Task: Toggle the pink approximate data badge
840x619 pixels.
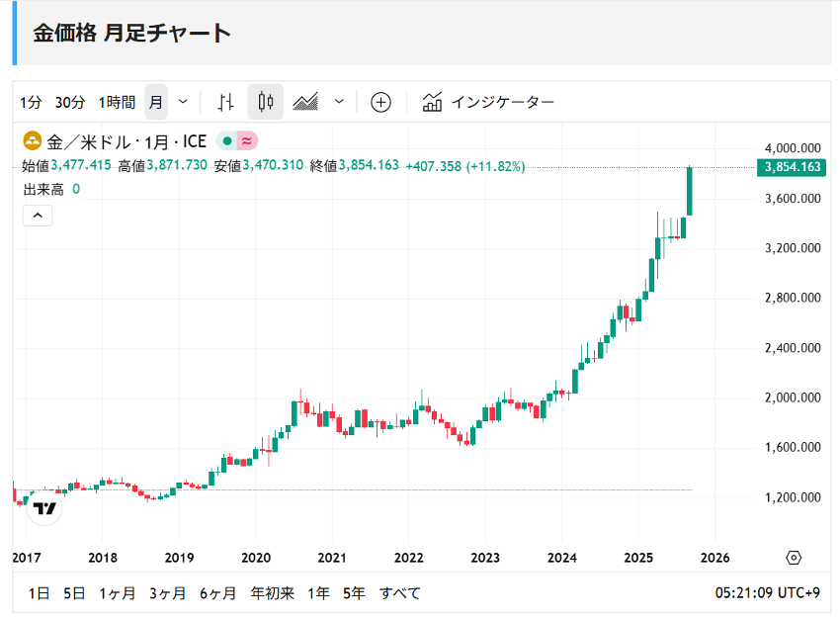Action: [247, 141]
